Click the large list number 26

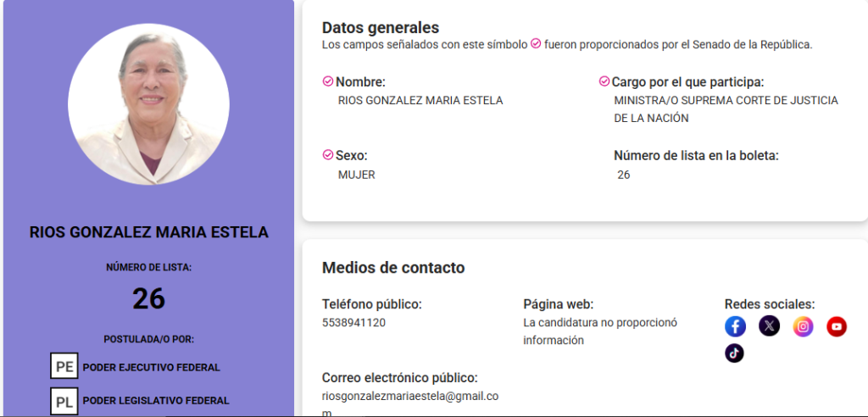pos(149,299)
